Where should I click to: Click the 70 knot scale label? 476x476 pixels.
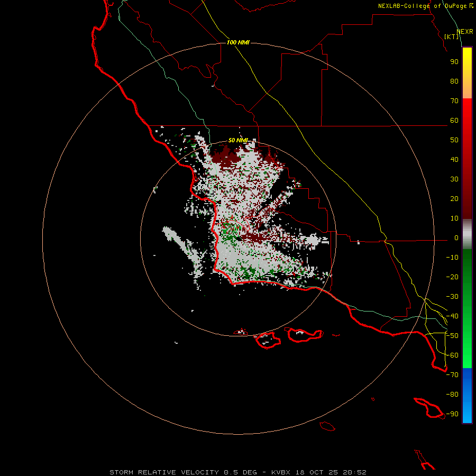[454, 101]
